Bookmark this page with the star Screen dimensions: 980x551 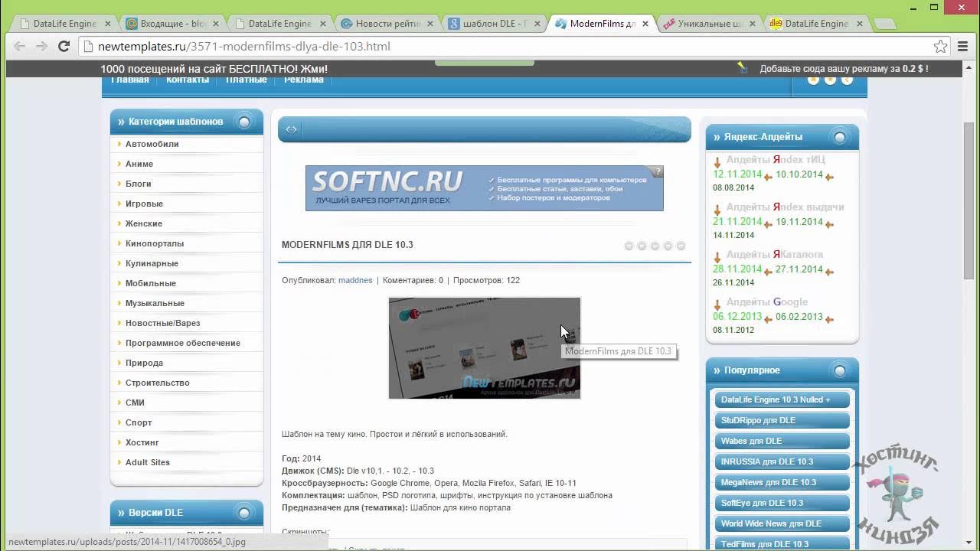940,46
